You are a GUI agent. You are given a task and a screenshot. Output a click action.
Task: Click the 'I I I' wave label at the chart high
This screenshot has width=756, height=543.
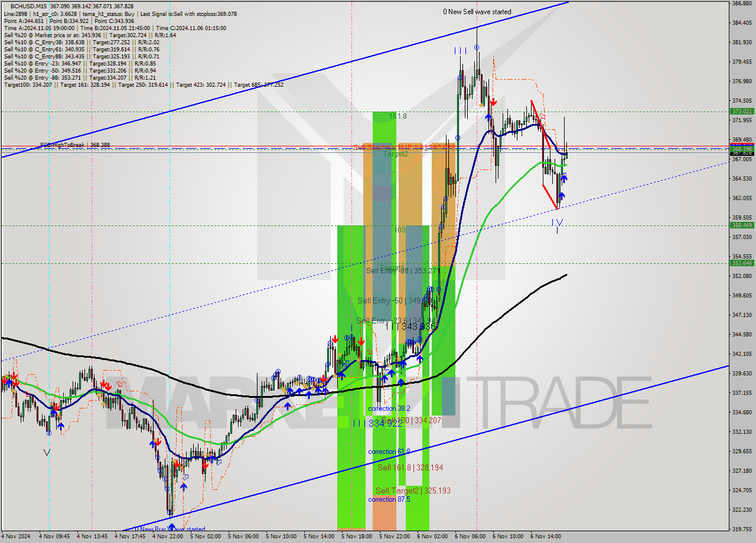[461, 51]
